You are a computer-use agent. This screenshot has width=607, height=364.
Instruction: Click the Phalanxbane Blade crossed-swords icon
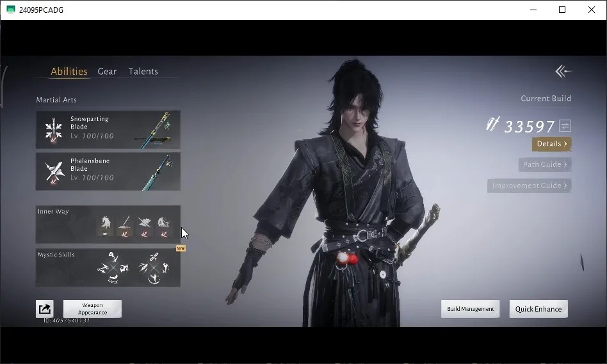coord(54,171)
